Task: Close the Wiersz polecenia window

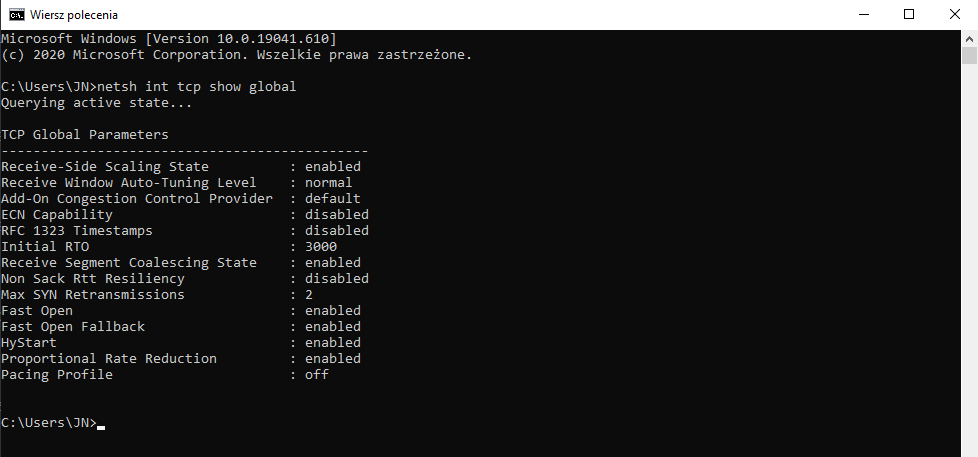Action: coord(955,15)
